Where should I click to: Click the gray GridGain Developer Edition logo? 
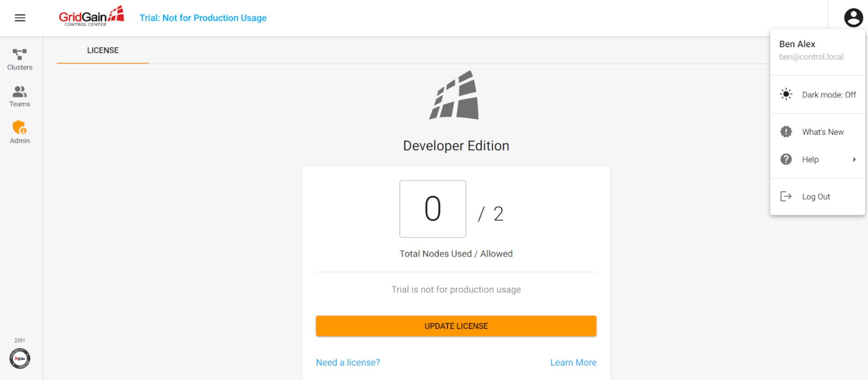(x=455, y=95)
